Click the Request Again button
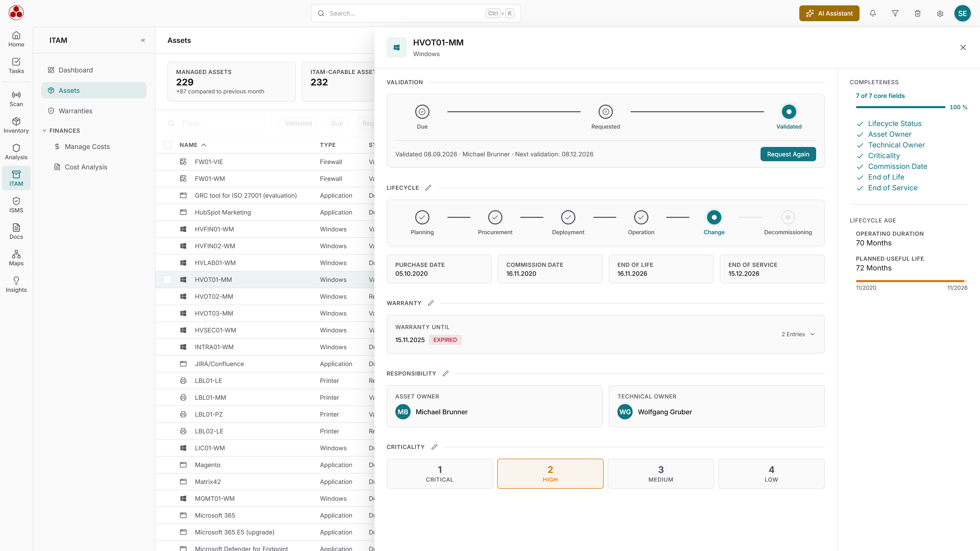The image size is (980, 551). pyautogui.click(x=788, y=154)
